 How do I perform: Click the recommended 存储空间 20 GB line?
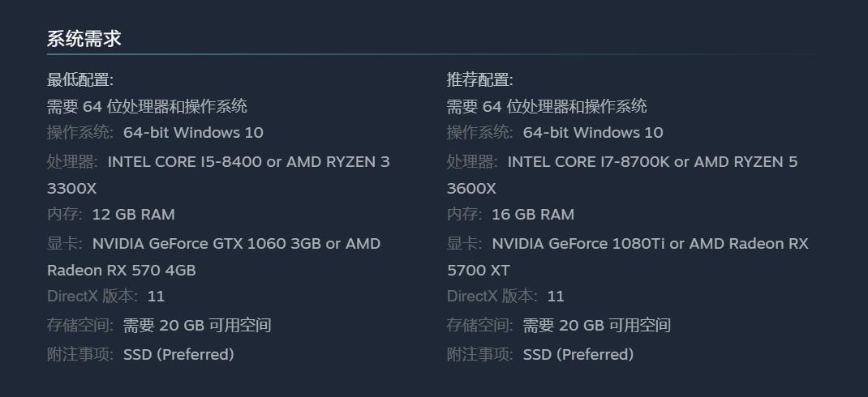click(559, 326)
